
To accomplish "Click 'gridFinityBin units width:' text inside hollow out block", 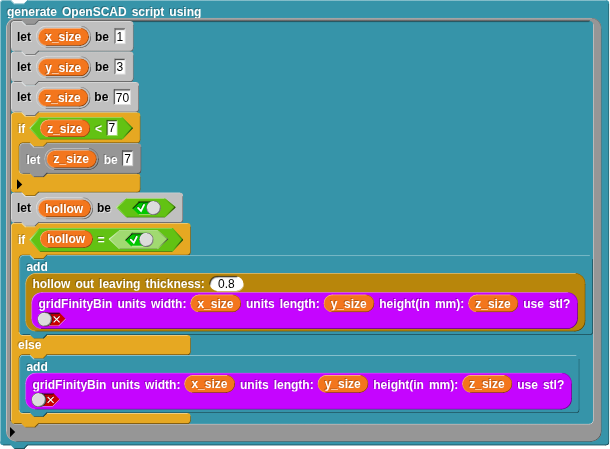I will coord(112,304).
